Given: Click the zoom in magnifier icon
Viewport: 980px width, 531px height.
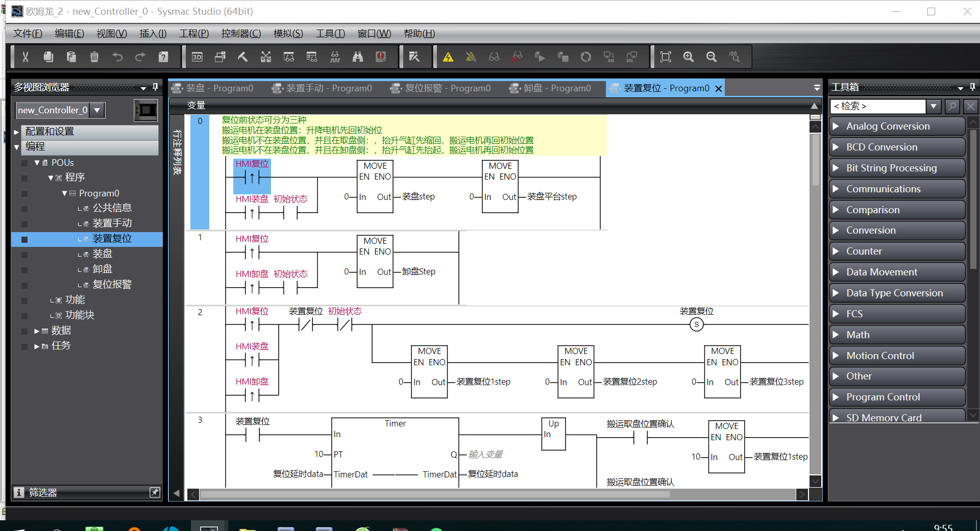Looking at the screenshot, I should point(689,57).
